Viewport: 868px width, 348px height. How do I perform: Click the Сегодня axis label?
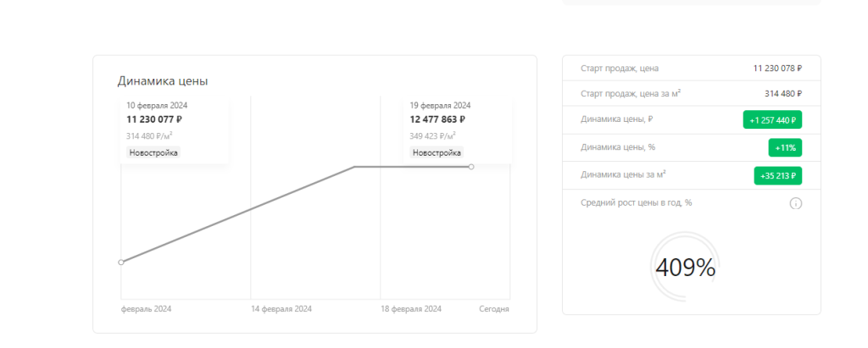tap(494, 309)
